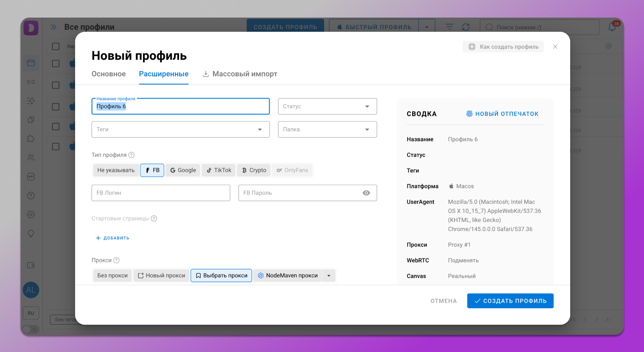This screenshot has height=352, width=644.
Task: Toggle the dark theme switch at bottom left
Action: [x=30, y=329]
